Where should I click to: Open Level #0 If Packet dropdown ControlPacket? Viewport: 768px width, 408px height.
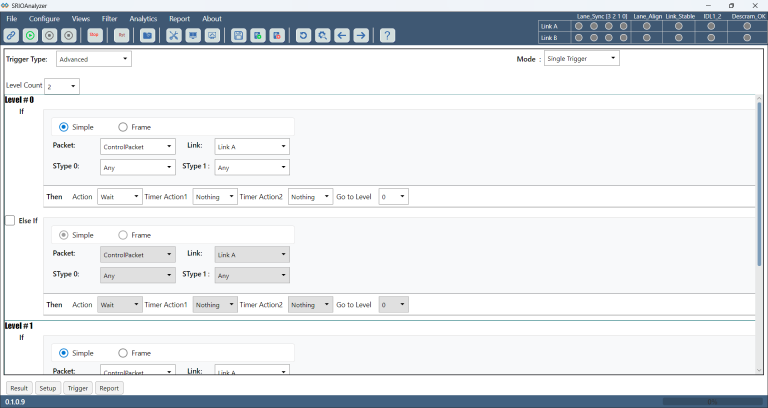coord(138,146)
